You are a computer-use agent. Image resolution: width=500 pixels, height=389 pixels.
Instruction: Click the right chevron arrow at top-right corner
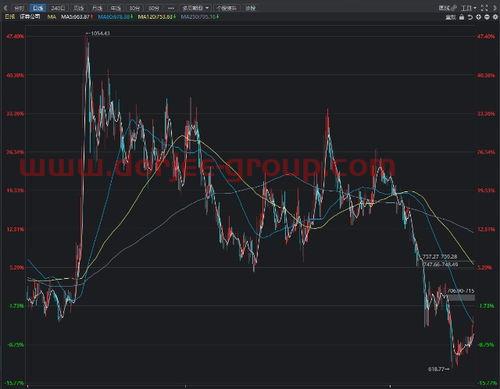[x=495, y=8]
